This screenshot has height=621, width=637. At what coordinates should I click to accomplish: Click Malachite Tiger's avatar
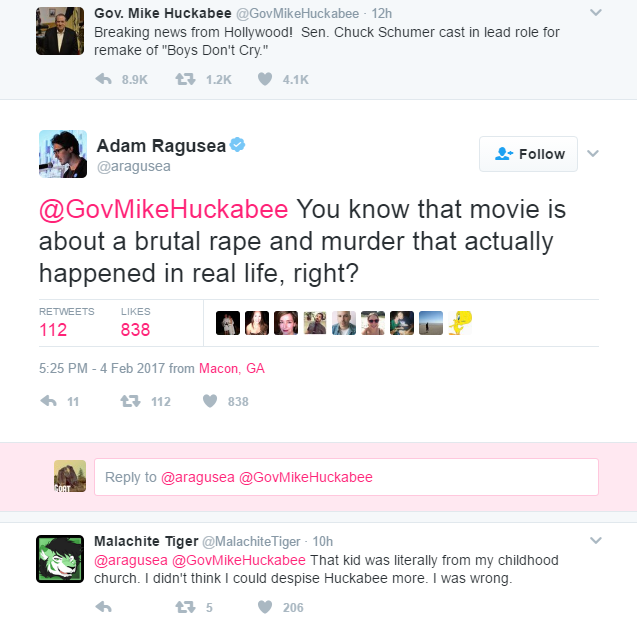click(59, 557)
